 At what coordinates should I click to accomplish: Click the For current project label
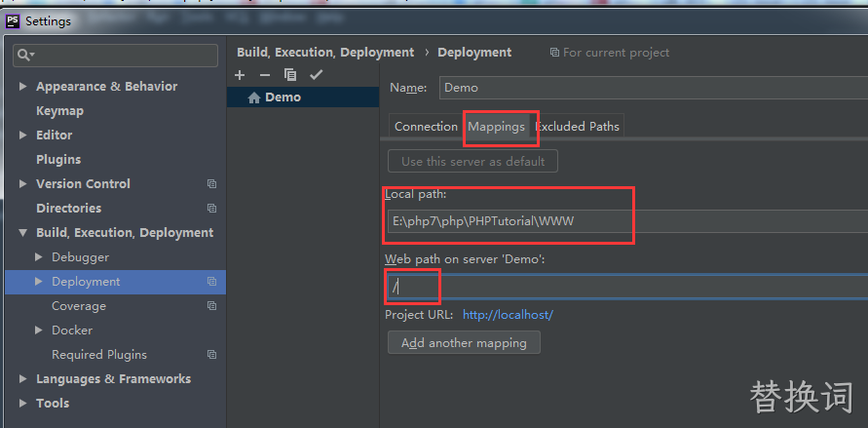point(616,53)
